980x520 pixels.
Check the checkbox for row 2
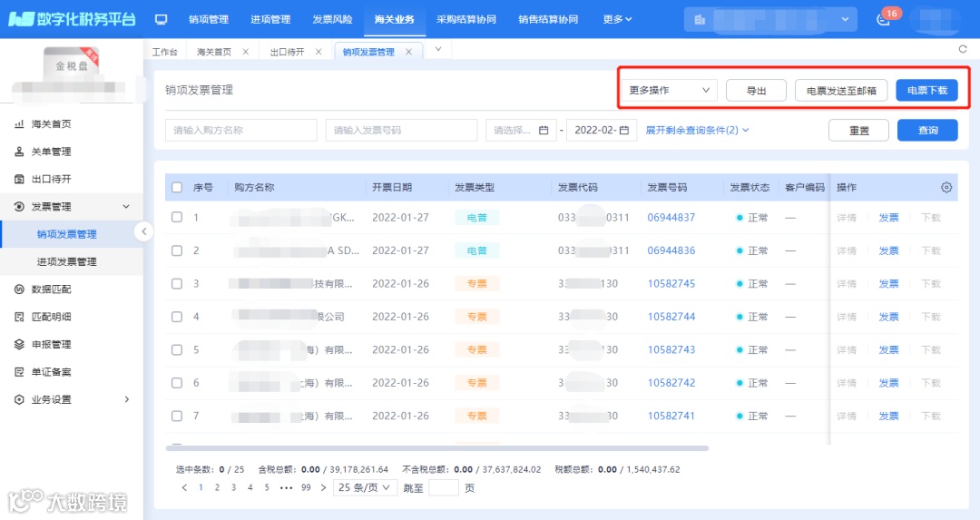[x=177, y=250]
